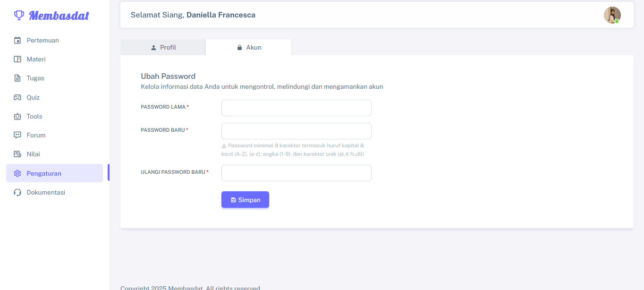
Task: Click the PASSWORD BARU label
Action: pos(164,130)
